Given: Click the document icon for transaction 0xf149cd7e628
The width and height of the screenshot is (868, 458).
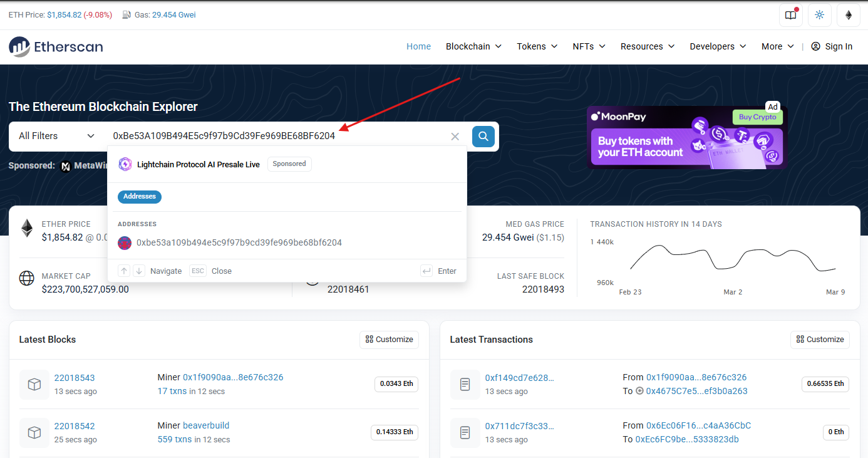Looking at the screenshot, I should 465,384.
